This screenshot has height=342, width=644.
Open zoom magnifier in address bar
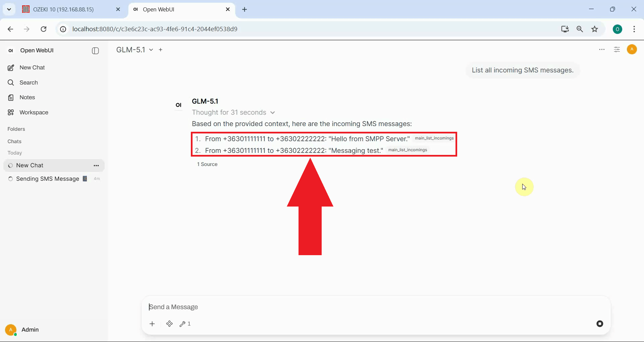[x=580, y=29]
